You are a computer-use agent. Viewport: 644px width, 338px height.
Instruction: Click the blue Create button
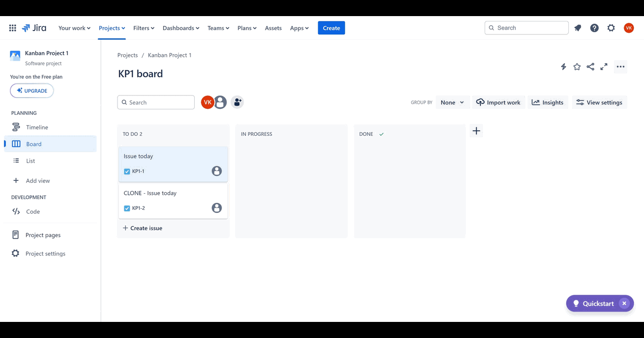tap(331, 28)
